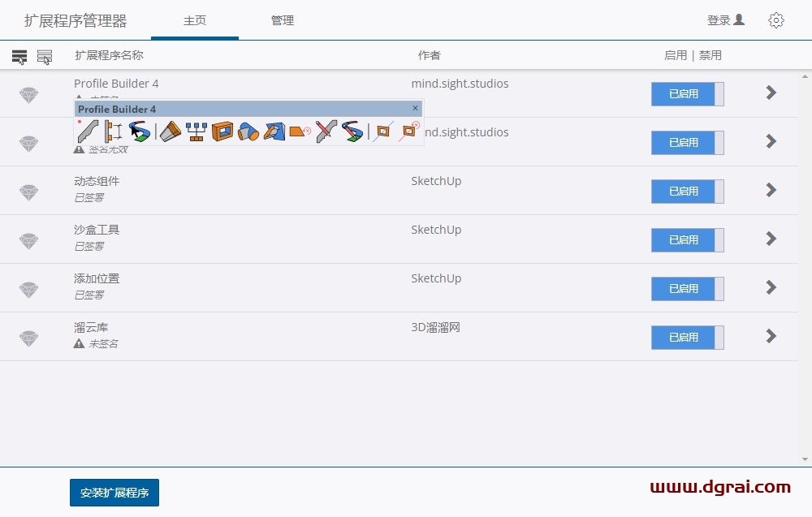Screen dimensions: 812x517
Task: Click the diamond icon beside 沙盒工具
Action: click(29, 241)
